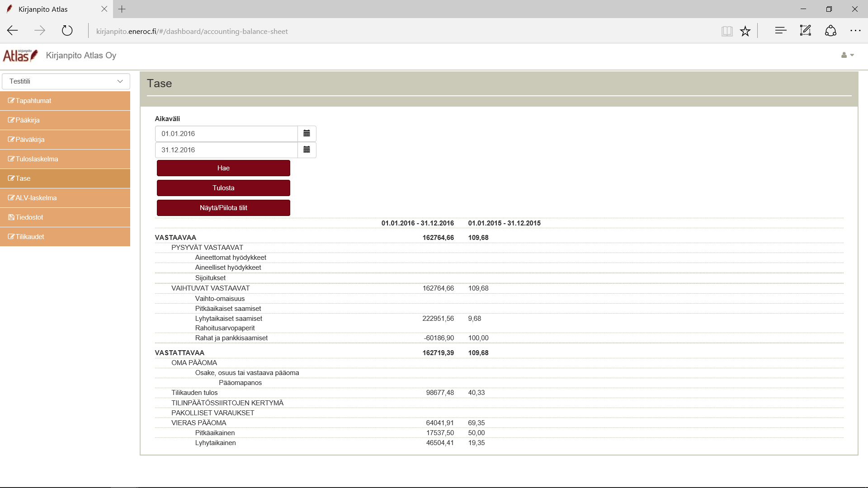Select the Rahoitusarvopaperit row
The width and height of the screenshot is (868, 488).
499,328
